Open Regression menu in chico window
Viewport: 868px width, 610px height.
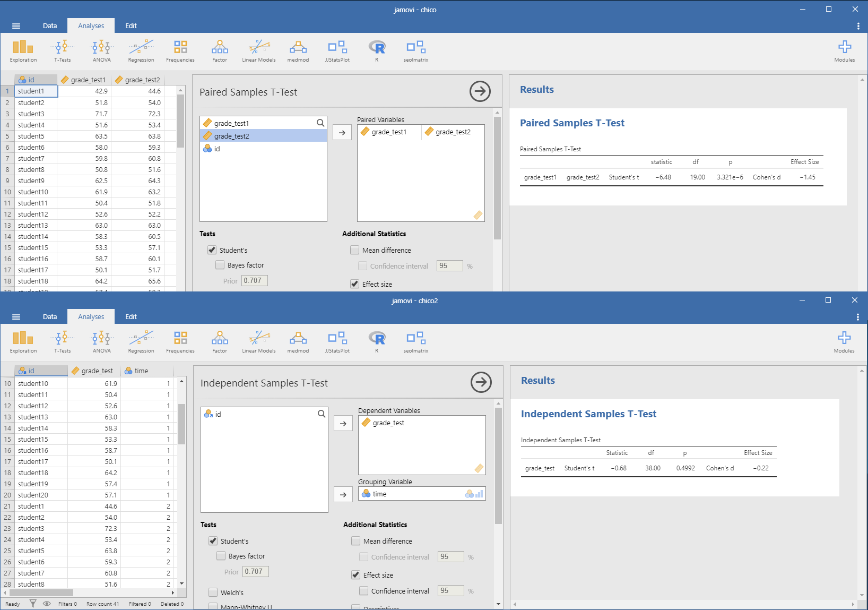[x=141, y=51]
